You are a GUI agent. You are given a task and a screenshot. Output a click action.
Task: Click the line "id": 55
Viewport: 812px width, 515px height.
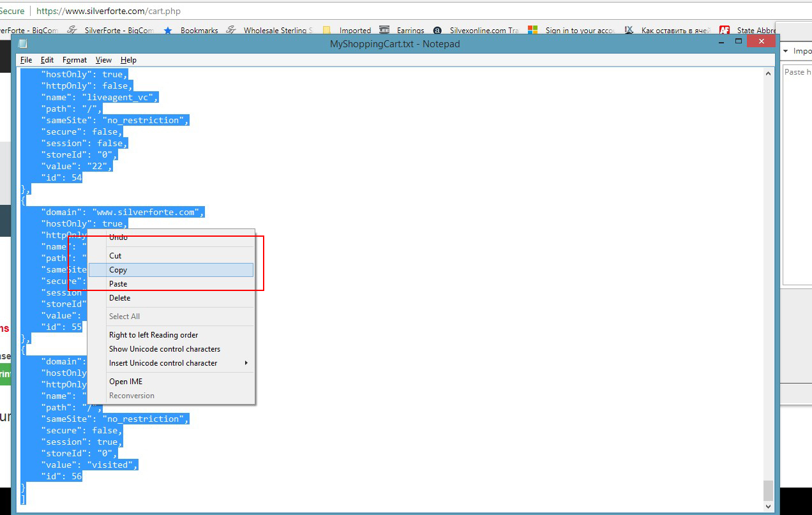(61, 327)
